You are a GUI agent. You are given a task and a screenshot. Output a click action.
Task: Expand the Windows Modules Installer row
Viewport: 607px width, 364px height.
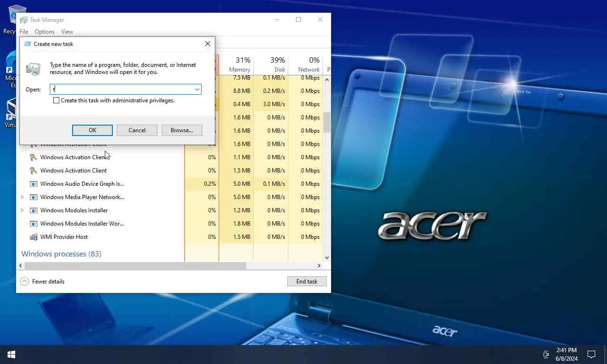22,210
